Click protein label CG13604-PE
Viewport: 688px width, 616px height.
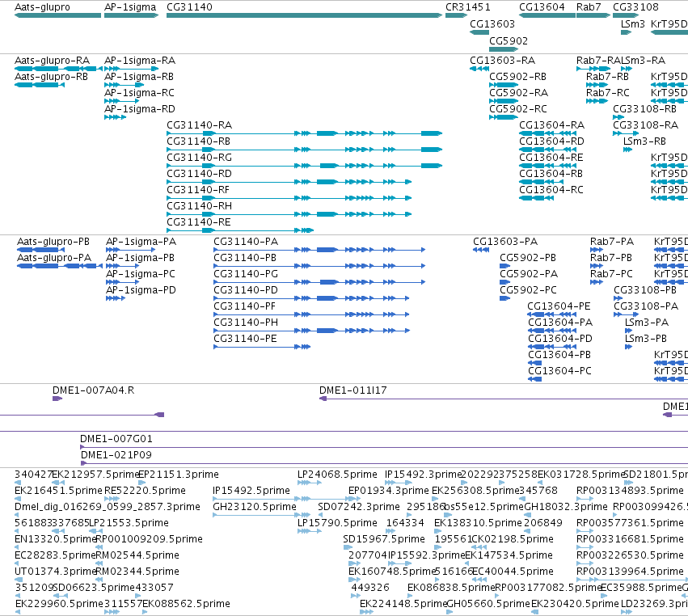(559, 306)
